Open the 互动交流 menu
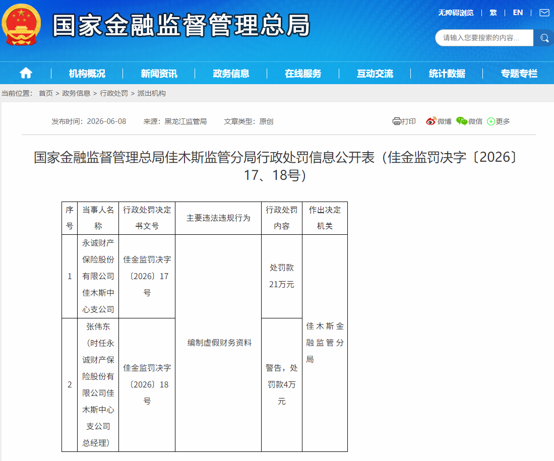554x461 pixels. pyautogui.click(x=375, y=73)
